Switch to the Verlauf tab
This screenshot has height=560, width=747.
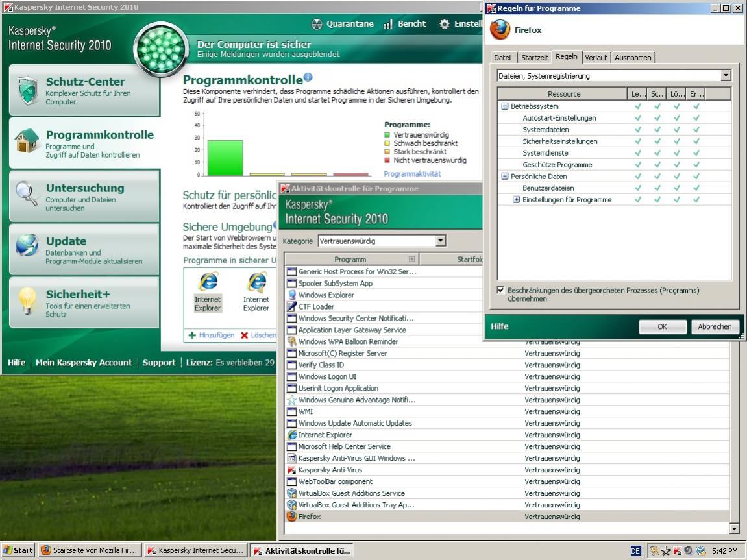596,58
